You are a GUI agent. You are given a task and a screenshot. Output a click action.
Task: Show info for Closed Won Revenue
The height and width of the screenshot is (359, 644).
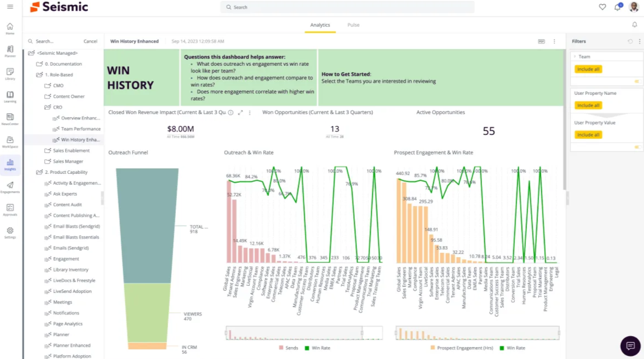[230, 113]
